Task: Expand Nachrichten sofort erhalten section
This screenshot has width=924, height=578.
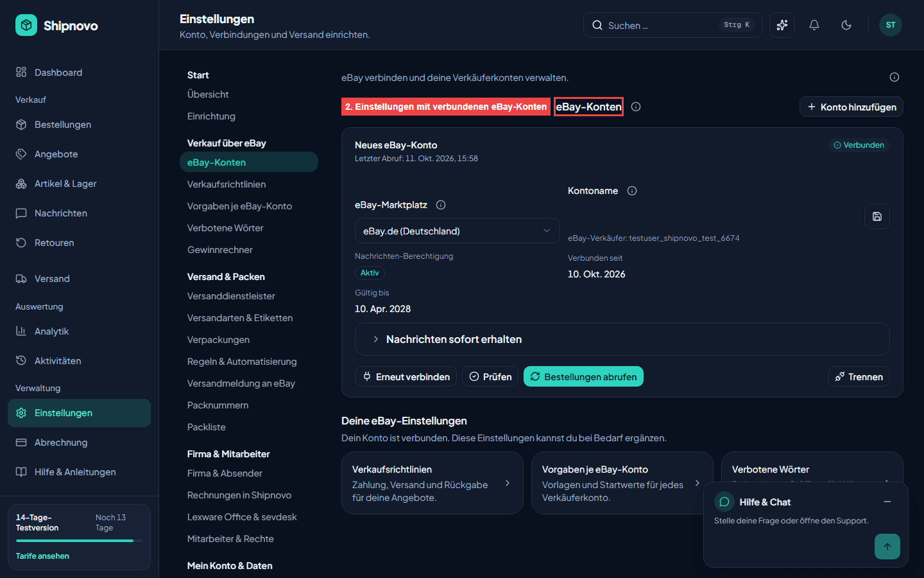Action: pos(622,339)
